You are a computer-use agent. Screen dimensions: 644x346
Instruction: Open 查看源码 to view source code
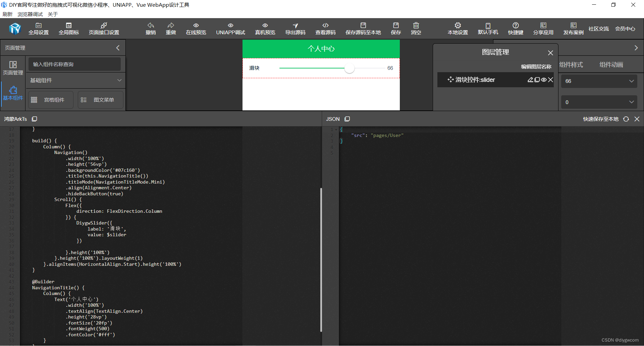[325, 29]
